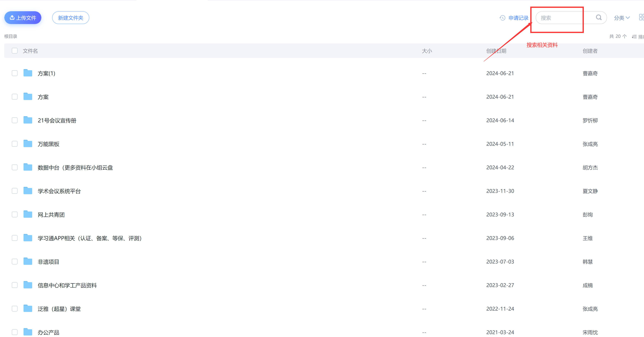Open the 申请记录 link
The image size is (644, 337).
(x=518, y=18)
